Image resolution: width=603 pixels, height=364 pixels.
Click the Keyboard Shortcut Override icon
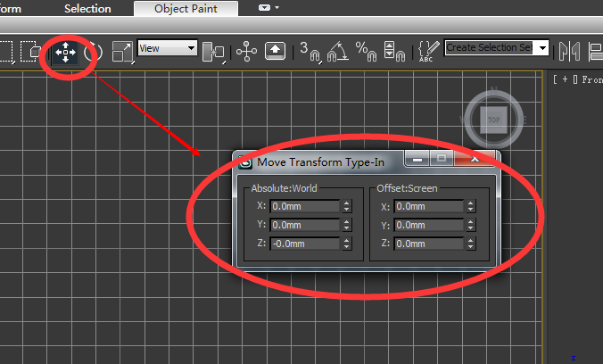pos(275,51)
